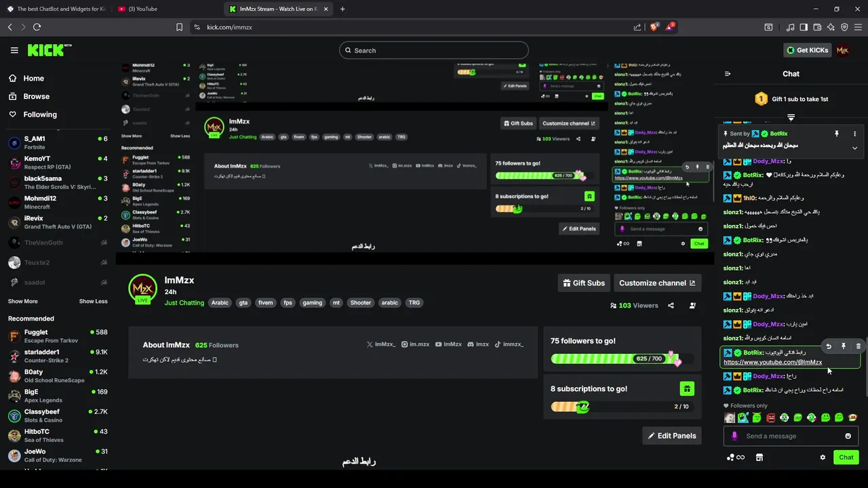Delete the highlighted BotRix YouTube message
Screen dimensions: 868x488
858,346
